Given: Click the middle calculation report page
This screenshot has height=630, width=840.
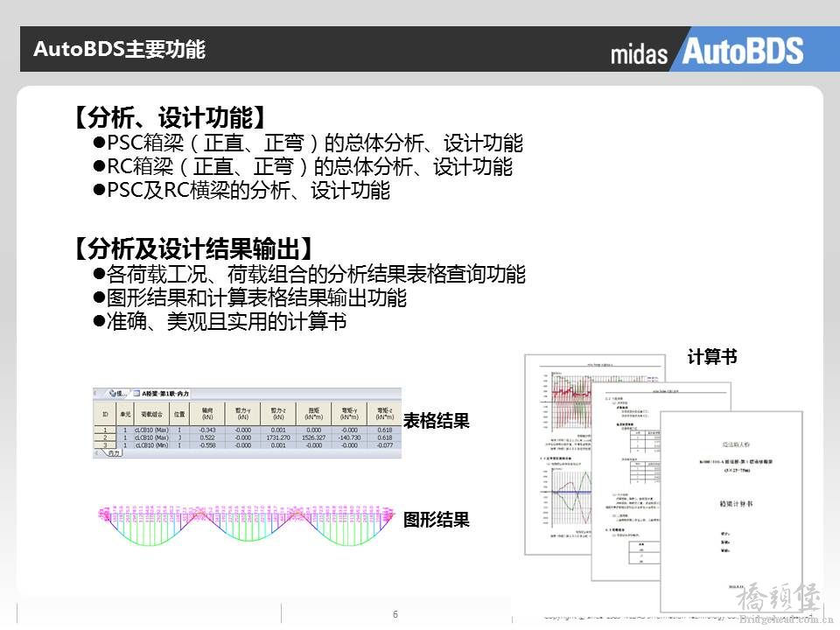Looking at the screenshot, I should [626, 482].
